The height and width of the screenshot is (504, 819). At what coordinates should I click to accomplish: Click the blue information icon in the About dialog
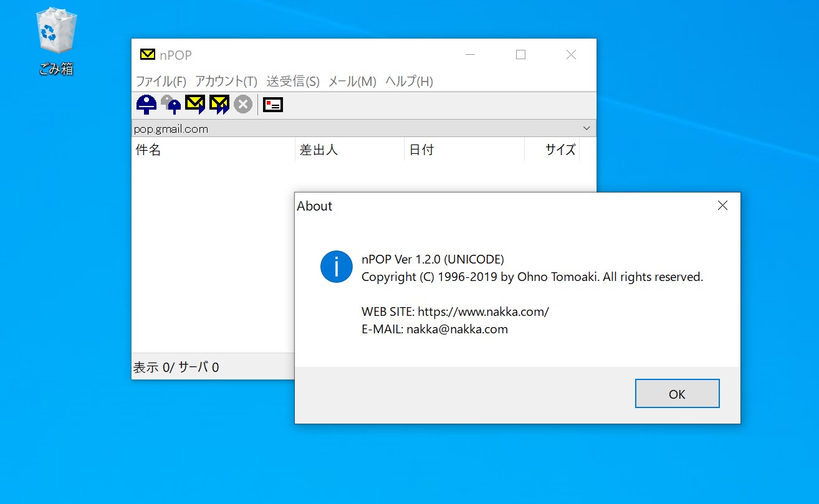[336, 266]
